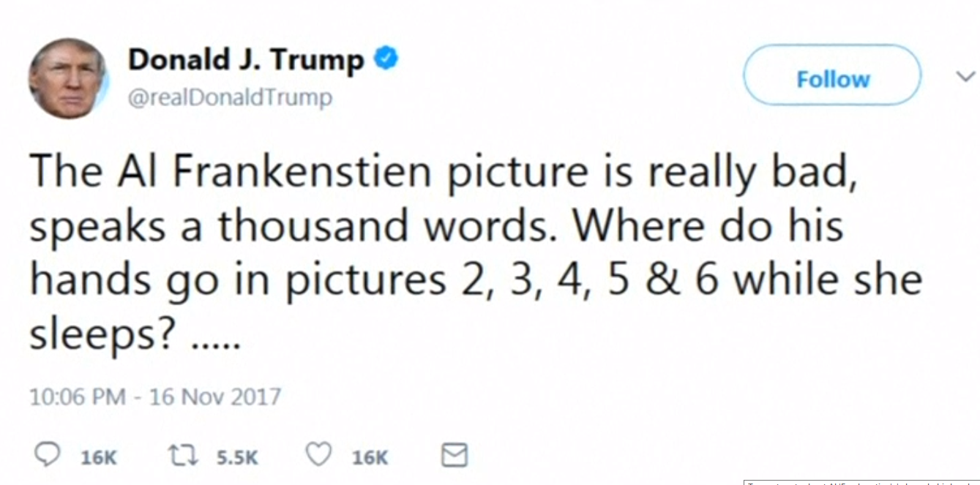The width and height of the screenshot is (980, 485).
Task: Open the Donald J. Trump display name link
Action: (x=246, y=60)
